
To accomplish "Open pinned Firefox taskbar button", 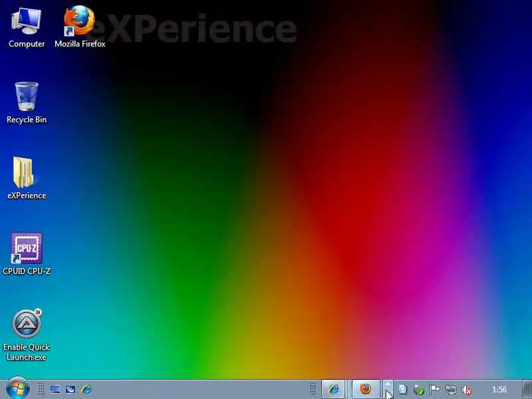I will 365,389.
